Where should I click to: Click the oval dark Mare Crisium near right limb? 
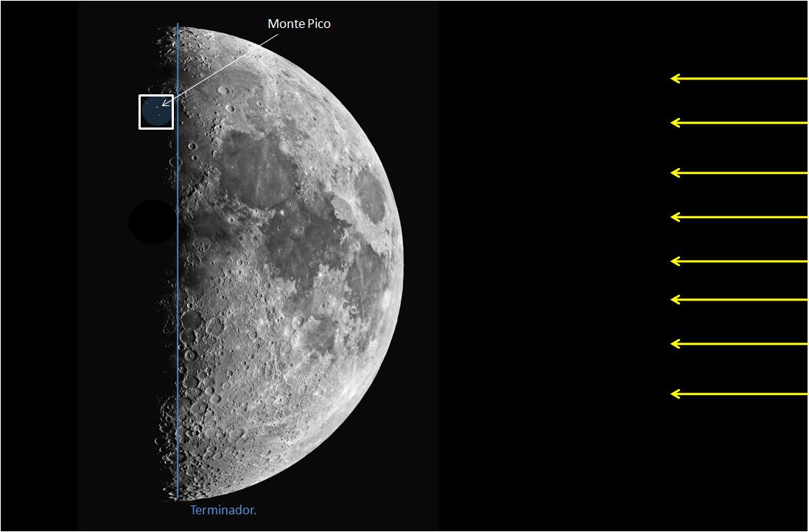[x=371, y=197]
